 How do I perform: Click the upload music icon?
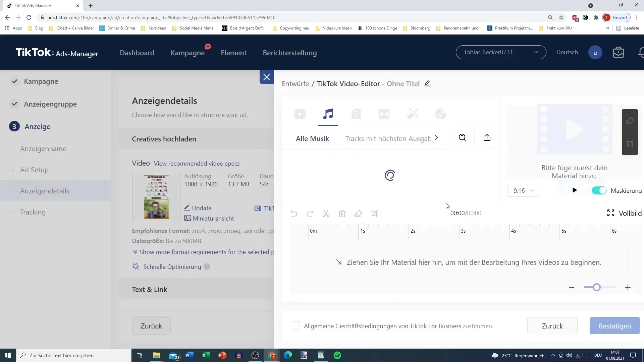coord(487,137)
